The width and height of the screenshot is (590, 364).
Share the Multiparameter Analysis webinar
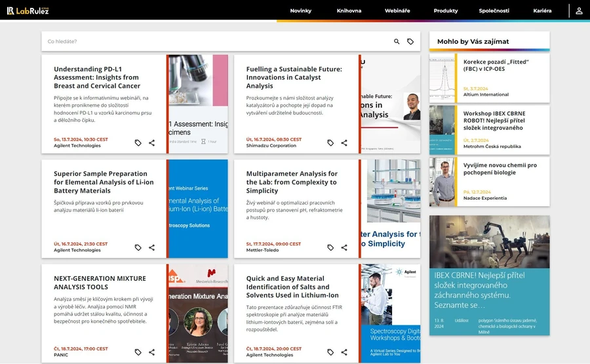[x=344, y=247]
